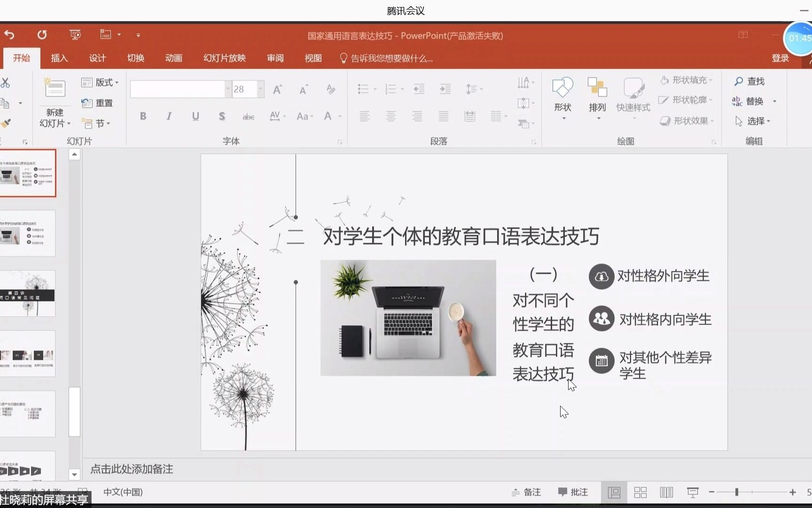
Task: Start Slide Show view icon in status bar
Action: (693, 492)
